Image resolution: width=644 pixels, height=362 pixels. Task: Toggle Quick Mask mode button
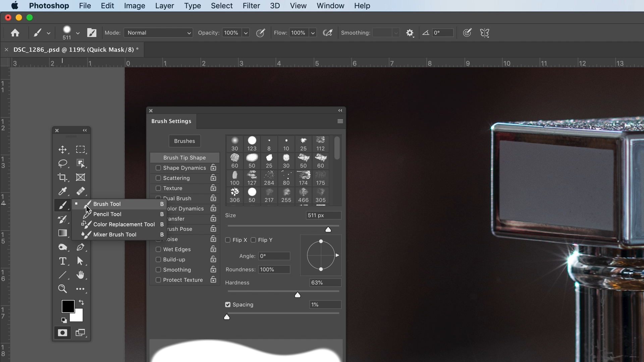coord(62,333)
